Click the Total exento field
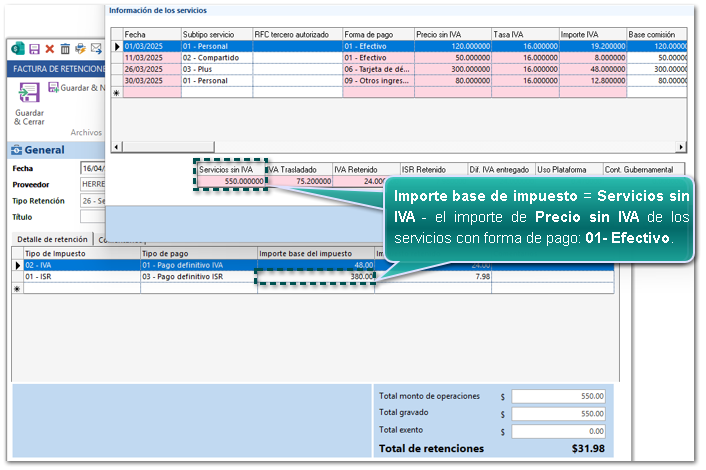706x470 pixels. click(x=558, y=431)
